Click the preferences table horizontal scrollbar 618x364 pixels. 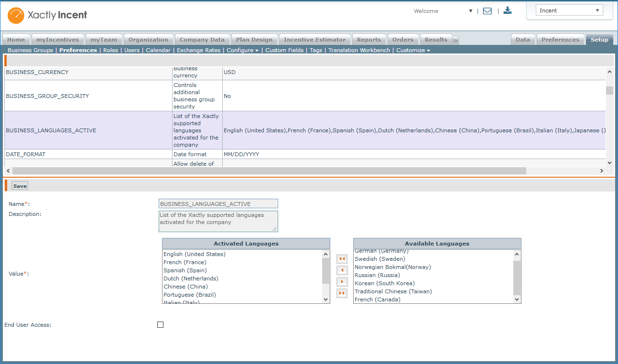click(269, 171)
